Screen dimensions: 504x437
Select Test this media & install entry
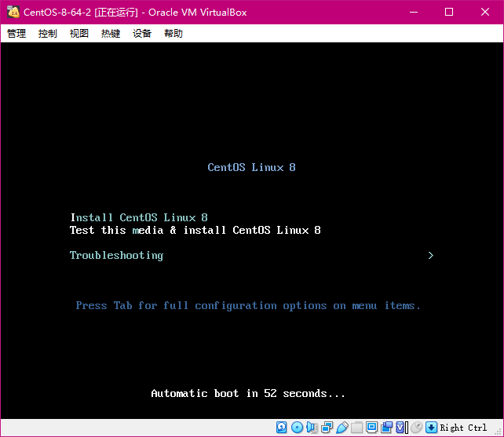pyautogui.click(x=195, y=230)
